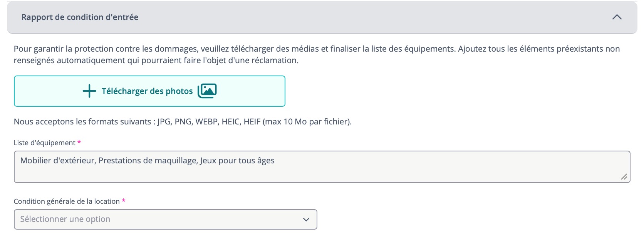Place cursor on "Prestations de maquillage" text
Image resolution: width=644 pixels, height=235 pixels.
[x=148, y=161]
